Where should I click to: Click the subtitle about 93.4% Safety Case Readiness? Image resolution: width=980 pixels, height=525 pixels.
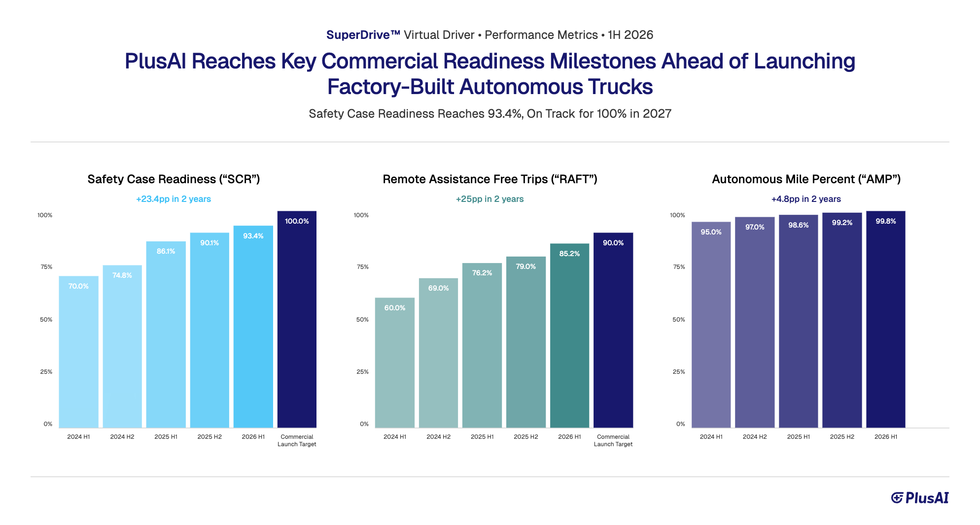[x=490, y=114]
